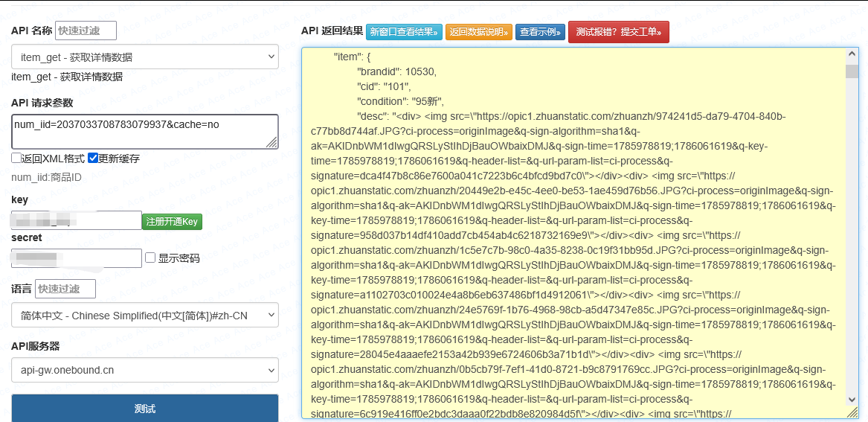This screenshot has width=868, height=422.
Task: Open the 简体中文 language dropdown
Action: pyautogui.click(x=144, y=315)
